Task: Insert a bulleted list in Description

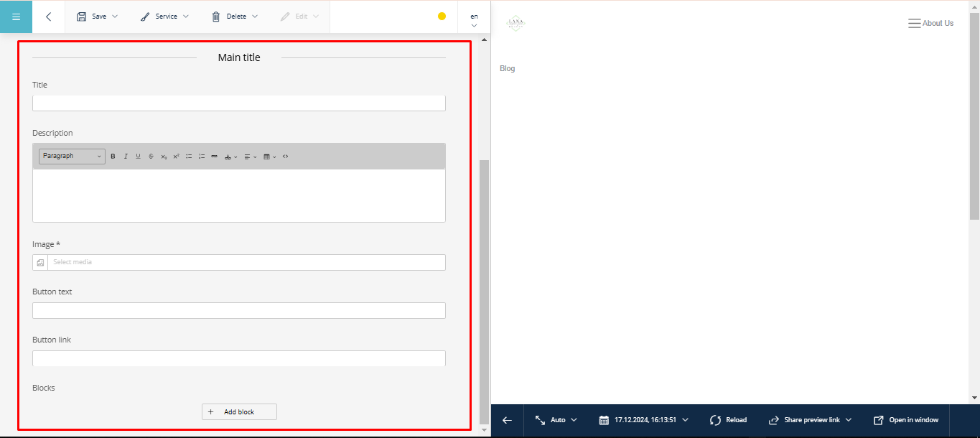Action: point(189,157)
